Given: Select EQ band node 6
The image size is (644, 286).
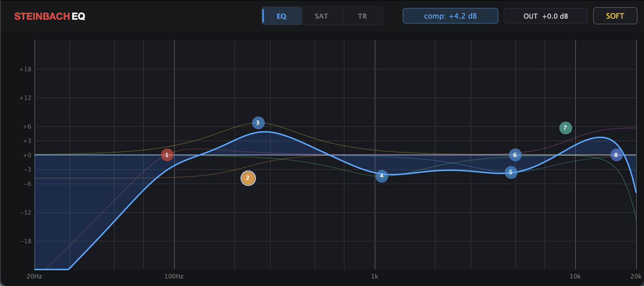Looking at the screenshot, I should tap(515, 155).
